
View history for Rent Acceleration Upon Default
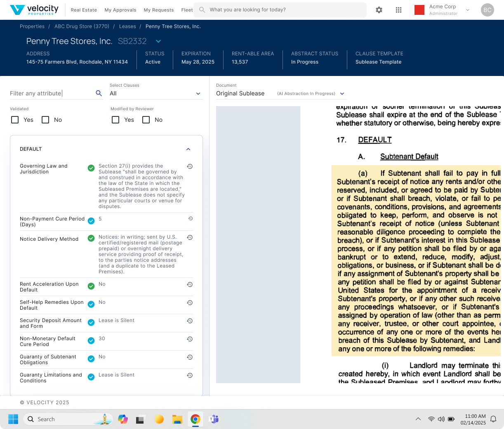click(190, 284)
